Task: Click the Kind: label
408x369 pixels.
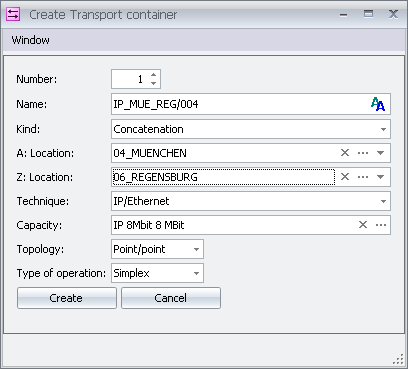Action: pos(28,129)
